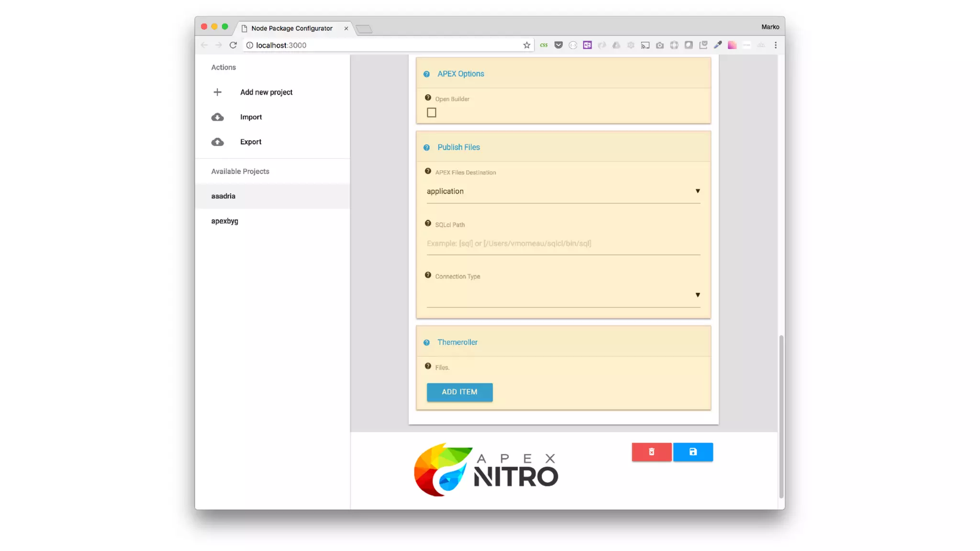This screenshot has height=551, width=980.
Task: Open the Chrome three-dot menu
Action: pyautogui.click(x=775, y=45)
